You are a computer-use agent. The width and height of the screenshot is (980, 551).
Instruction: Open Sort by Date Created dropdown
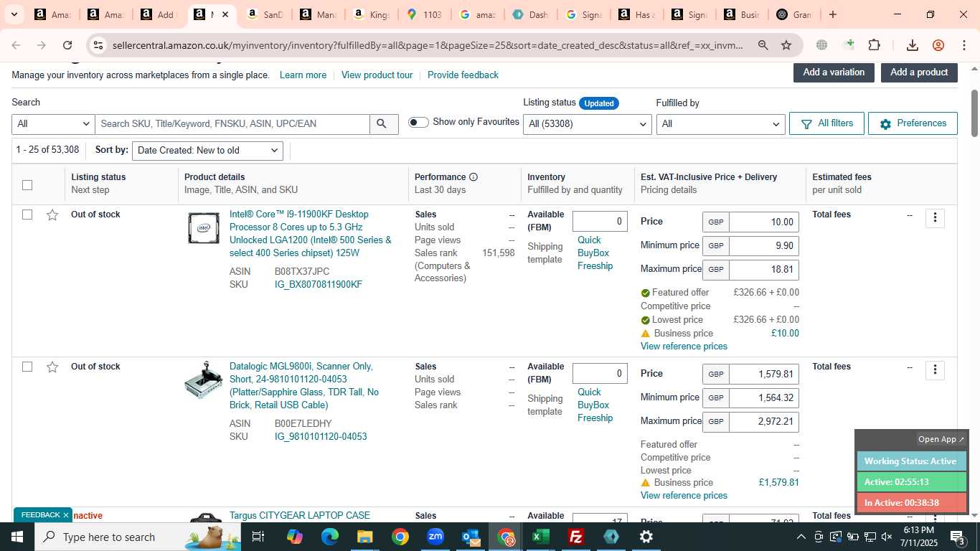pyautogui.click(x=207, y=151)
